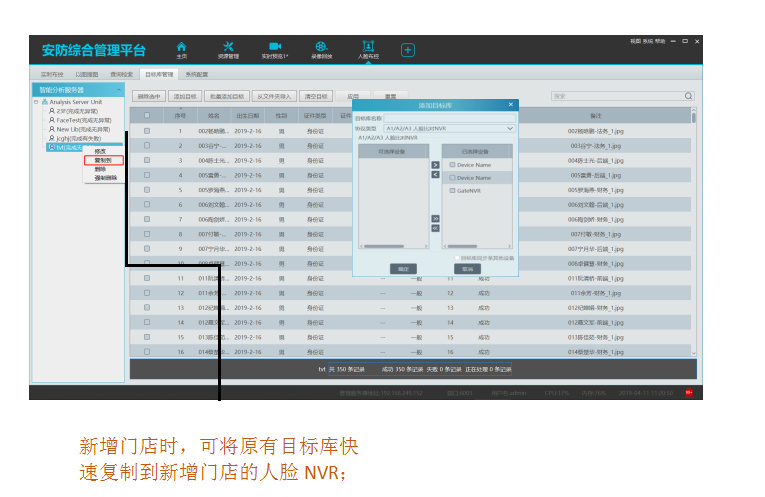The image size is (765, 497).
Task: Toggle the select-all checkbox in table header
Action: [x=147, y=116]
